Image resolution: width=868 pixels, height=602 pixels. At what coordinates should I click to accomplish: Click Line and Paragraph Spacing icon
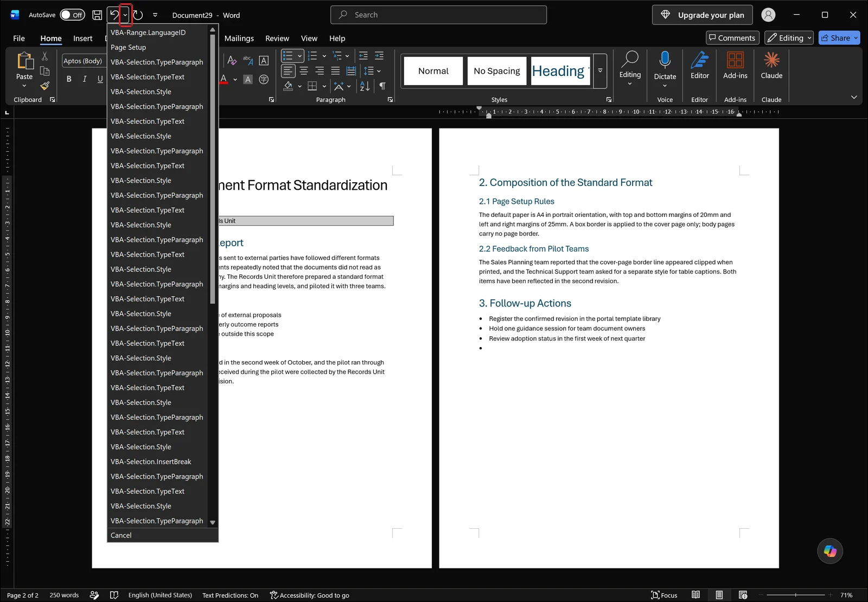pos(369,71)
